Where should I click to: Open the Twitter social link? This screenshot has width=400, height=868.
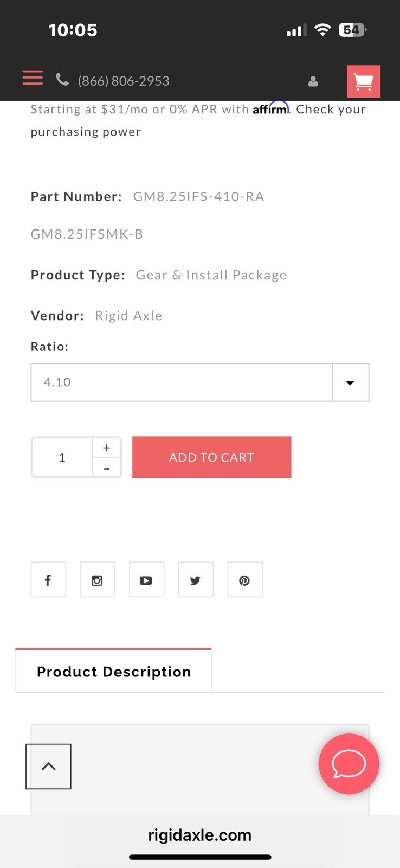196,580
